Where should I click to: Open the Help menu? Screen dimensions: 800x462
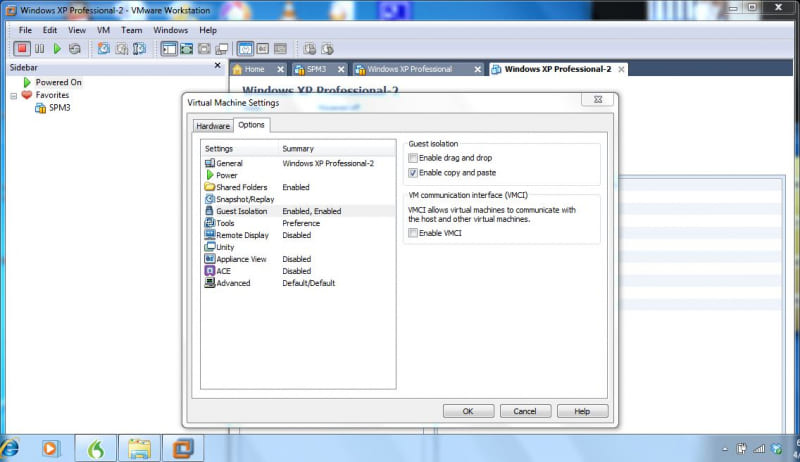208,30
